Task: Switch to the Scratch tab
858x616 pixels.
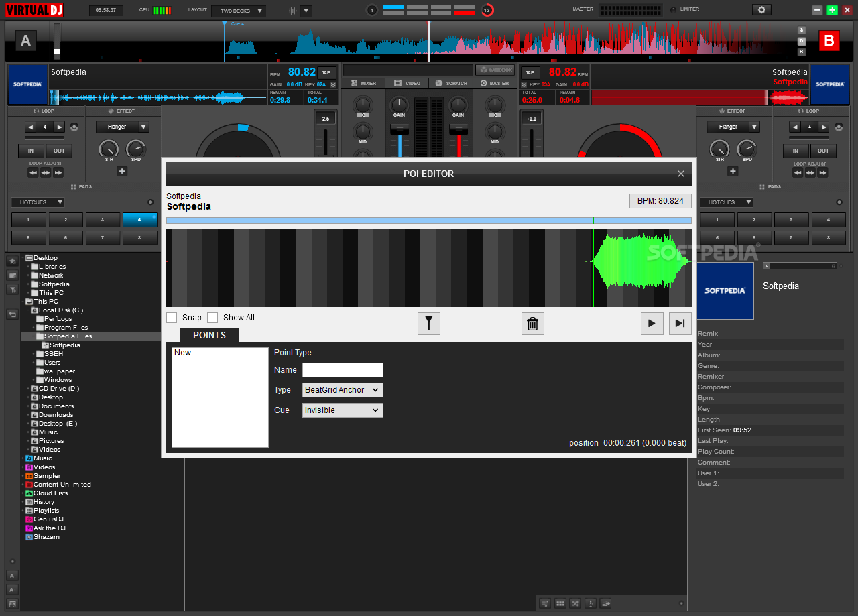Action: [450, 83]
